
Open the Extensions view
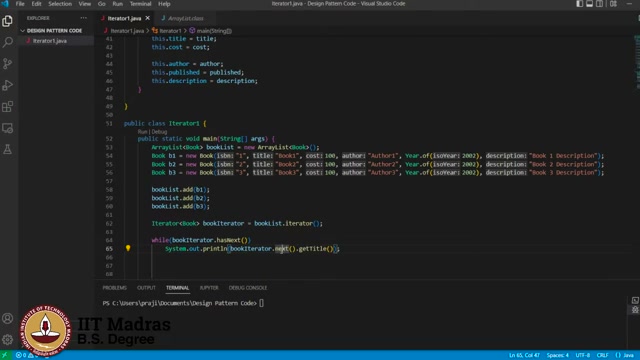click(x=7, y=107)
